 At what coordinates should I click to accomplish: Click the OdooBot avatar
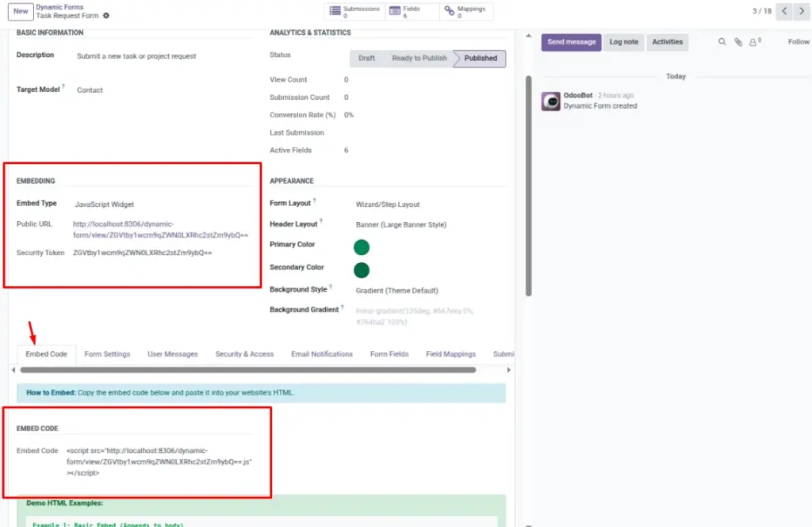point(550,101)
